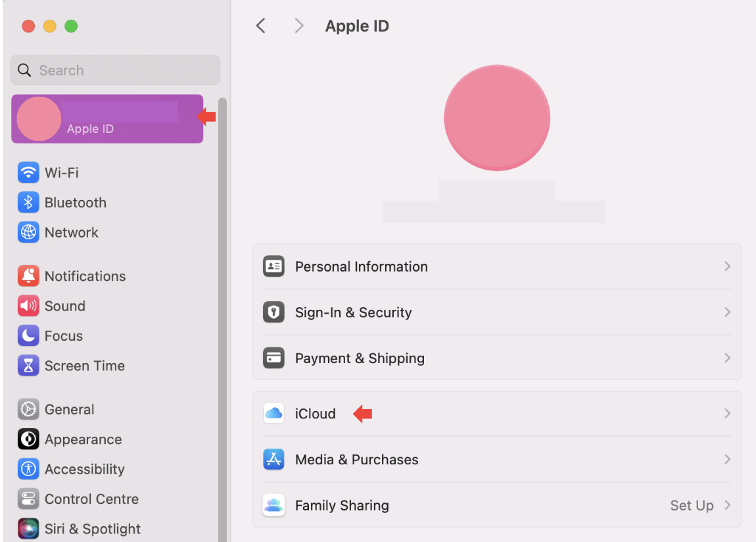Open Screen Time hourglass icon
The height and width of the screenshot is (542, 756).
click(28, 366)
